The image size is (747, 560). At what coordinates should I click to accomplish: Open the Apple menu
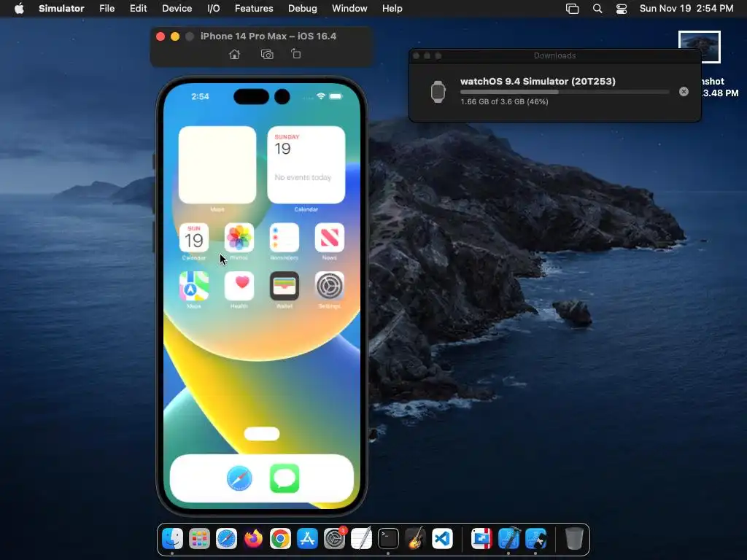click(19, 9)
